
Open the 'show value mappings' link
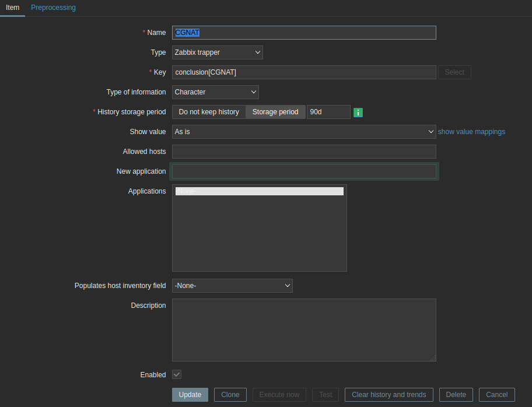pyautogui.click(x=471, y=132)
